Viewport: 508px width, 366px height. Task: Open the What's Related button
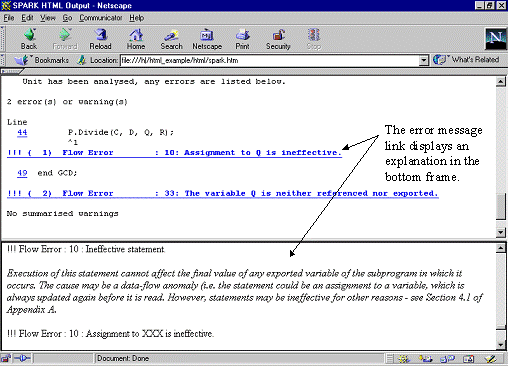pos(467,60)
